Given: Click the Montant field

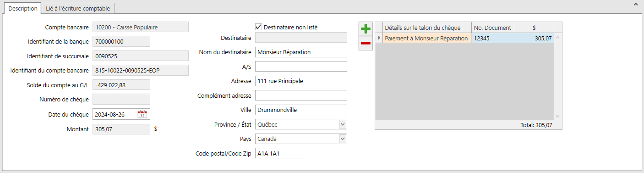Looking at the screenshot, I should pos(121,129).
